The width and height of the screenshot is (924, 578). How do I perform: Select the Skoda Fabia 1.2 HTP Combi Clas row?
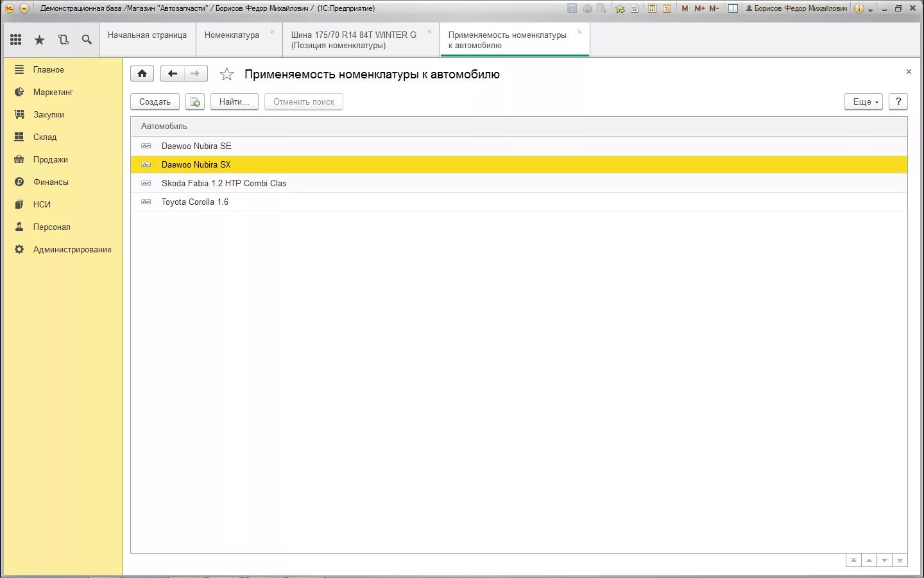(519, 183)
